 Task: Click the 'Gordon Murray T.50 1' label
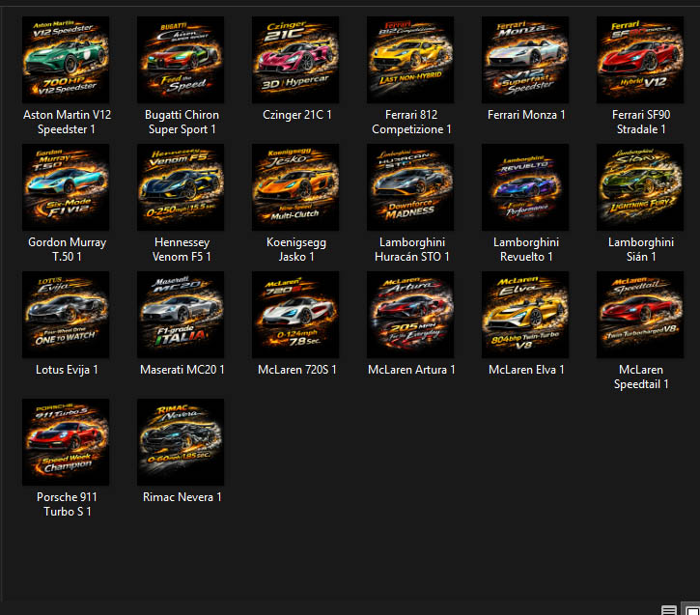click(x=67, y=249)
